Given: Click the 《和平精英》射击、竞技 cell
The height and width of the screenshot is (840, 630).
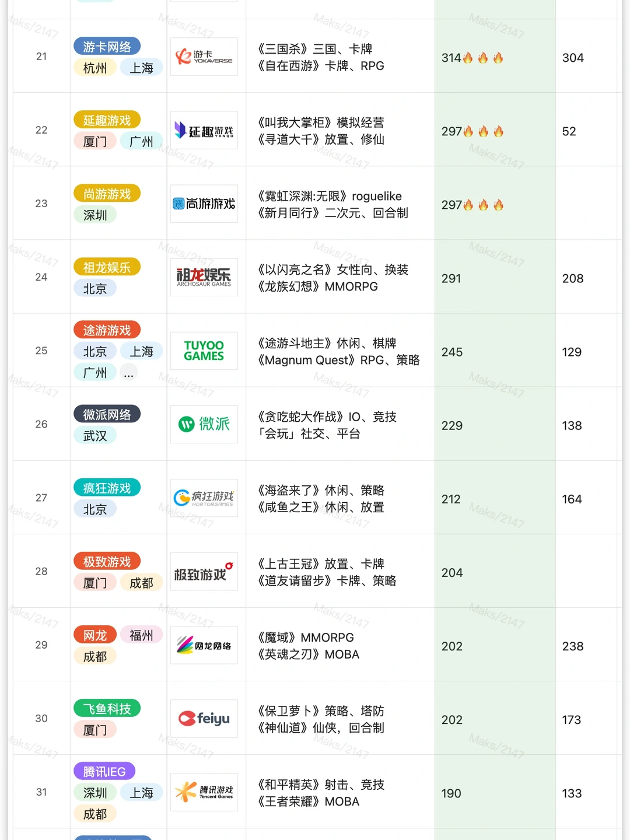Looking at the screenshot, I should coord(340,792).
